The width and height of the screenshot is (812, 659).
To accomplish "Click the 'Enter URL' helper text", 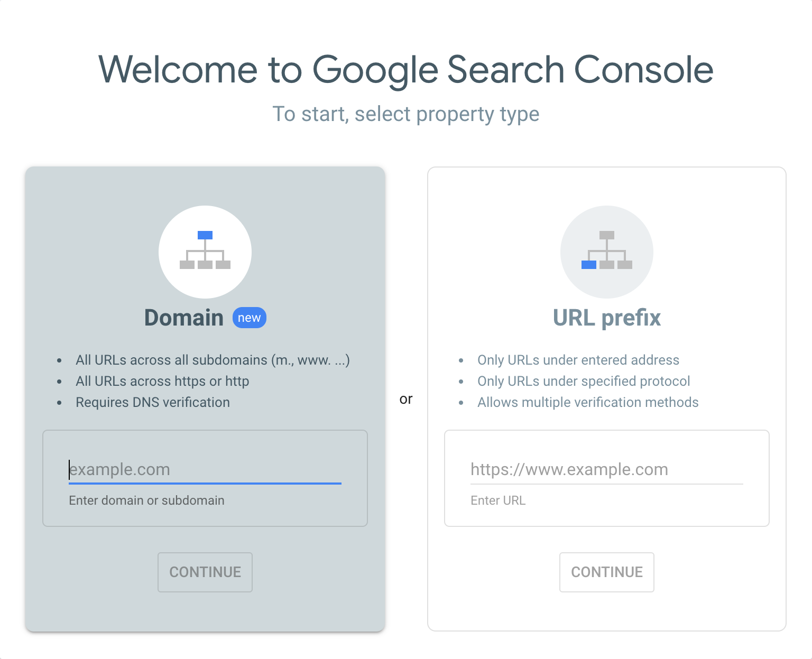I will (498, 500).
